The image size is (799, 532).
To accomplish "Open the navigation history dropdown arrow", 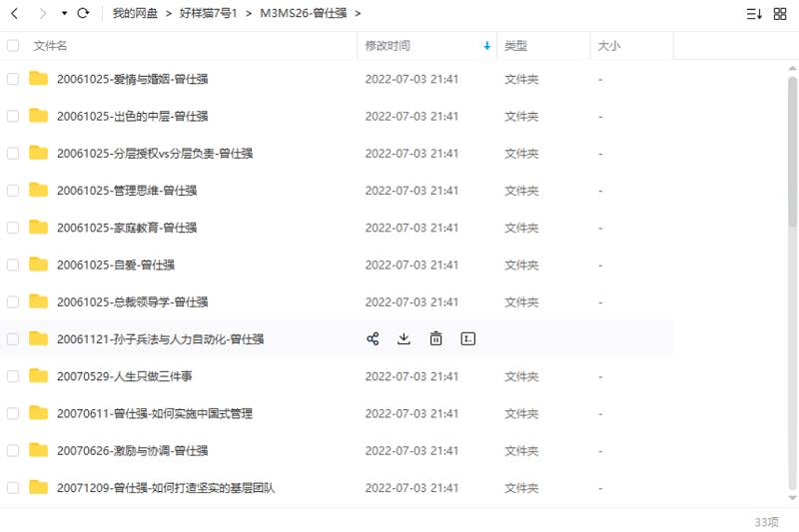I will point(64,14).
